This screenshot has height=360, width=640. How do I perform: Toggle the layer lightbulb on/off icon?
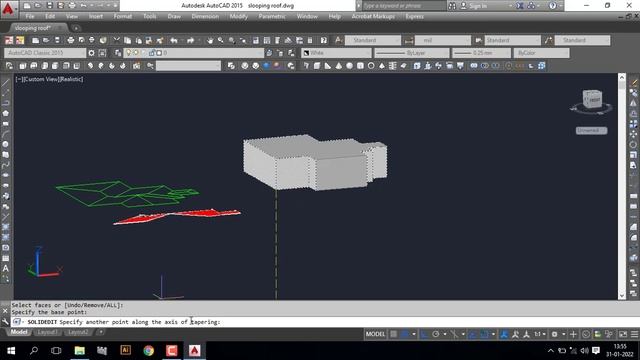[129, 53]
